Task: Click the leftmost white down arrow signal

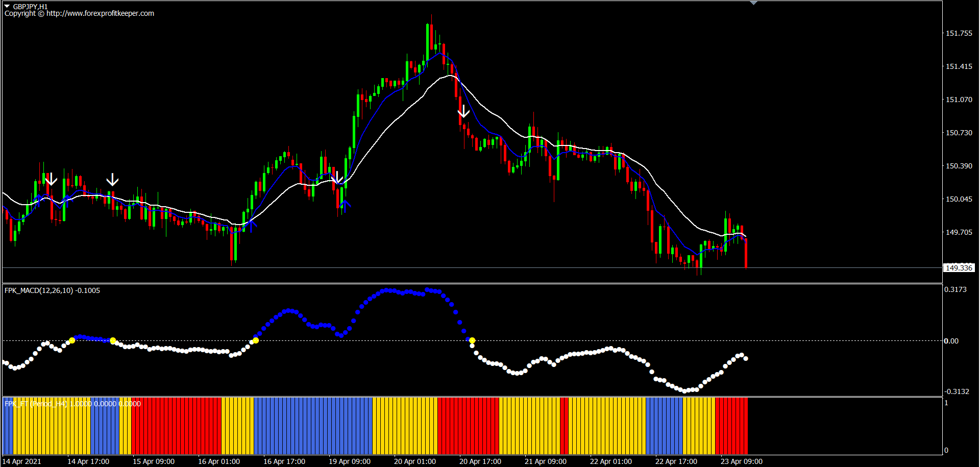Action: point(51,179)
